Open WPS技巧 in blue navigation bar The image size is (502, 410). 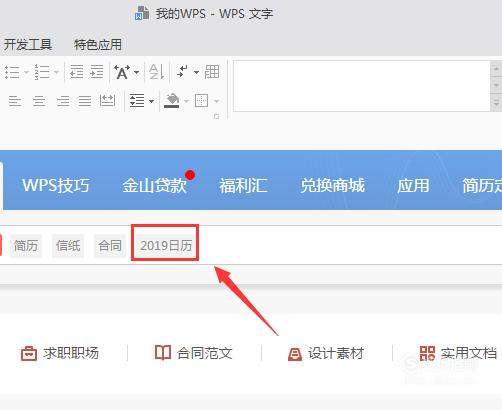[x=56, y=185]
